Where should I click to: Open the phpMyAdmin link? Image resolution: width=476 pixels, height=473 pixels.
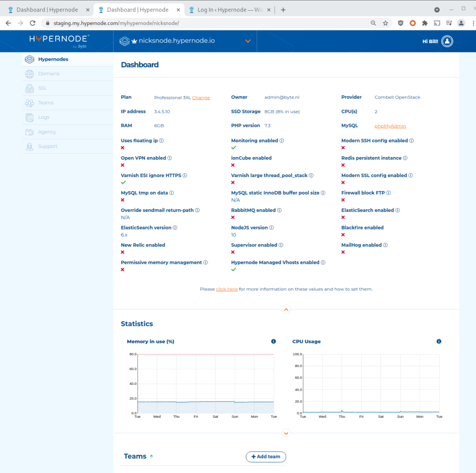[390, 126]
